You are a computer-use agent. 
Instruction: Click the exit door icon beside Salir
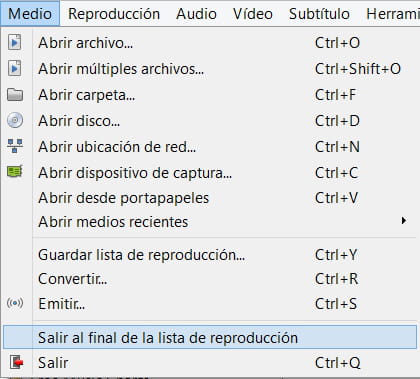(x=16, y=362)
